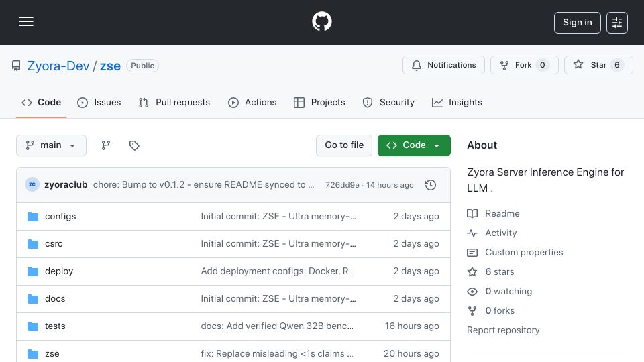Open 'Replace misleading <1s claims' commit message
This screenshot has width=644, height=362.
point(277,354)
